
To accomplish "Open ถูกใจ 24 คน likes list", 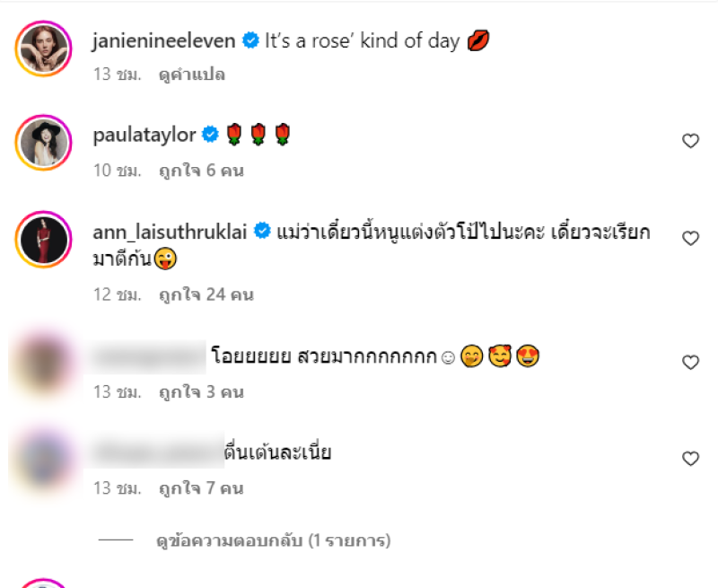I will (206, 295).
